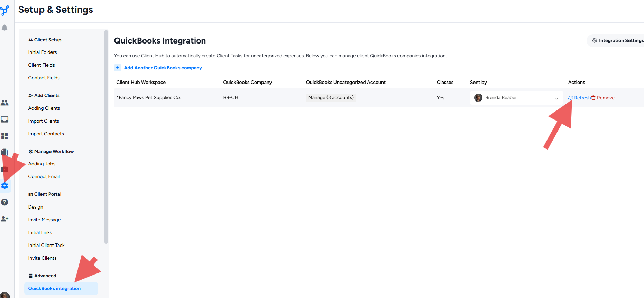Click the plus icon beside Add Another QuickBooks company
This screenshot has width=644, height=298.
(x=118, y=68)
